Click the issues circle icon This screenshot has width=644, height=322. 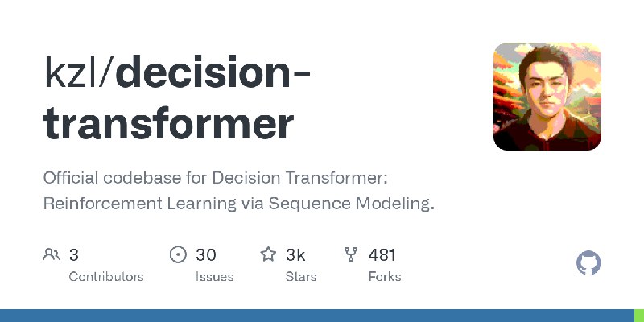(x=178, y=254)
